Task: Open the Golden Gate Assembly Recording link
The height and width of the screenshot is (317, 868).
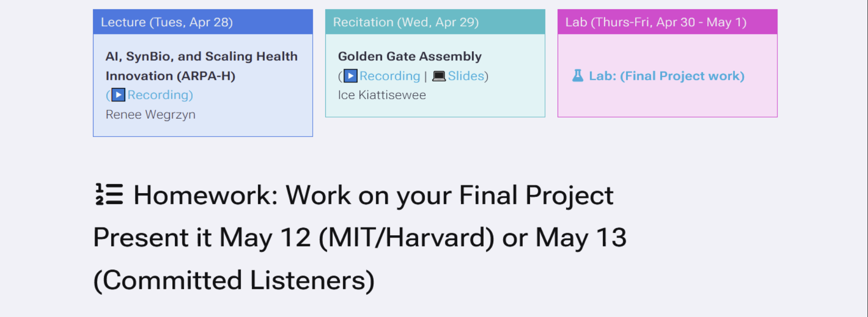Action: (390, 76)
